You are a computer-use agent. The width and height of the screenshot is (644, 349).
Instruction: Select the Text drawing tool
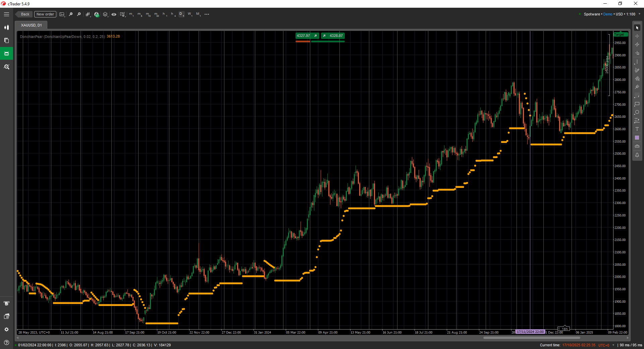637,129
